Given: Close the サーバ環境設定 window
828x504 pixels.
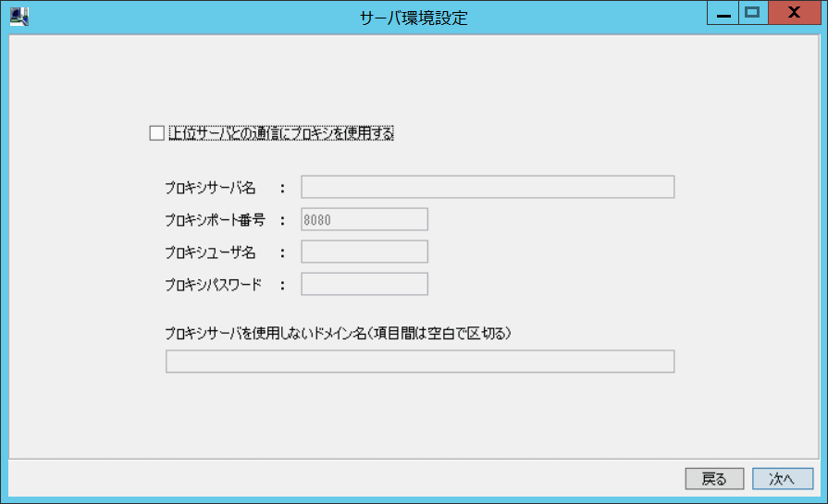Looking at the screenshot, I should pyautogui.click(x=794, y=13).
